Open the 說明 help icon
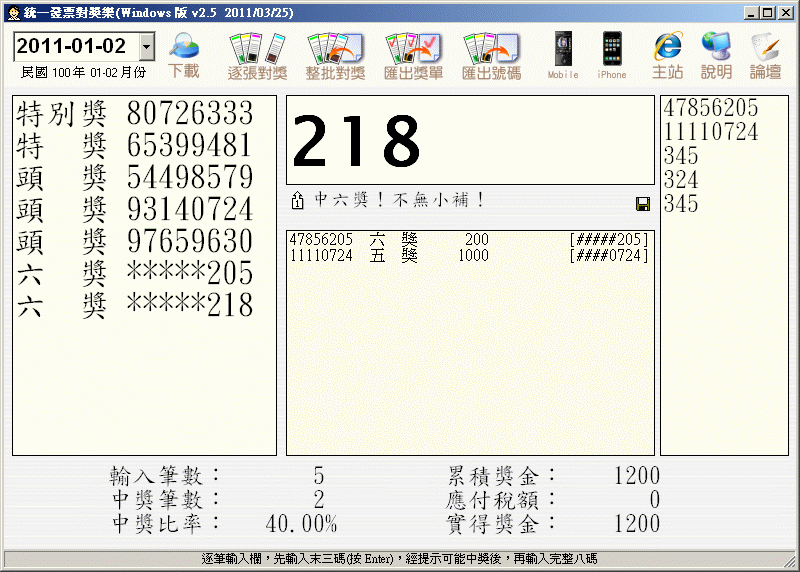Image resolution: width=800 pixels, height=572 pixels. point(716,55)
